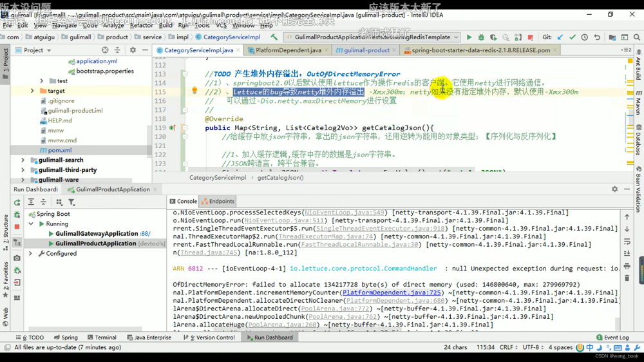The width and height of the screenshot is (644, 362).
Task: Clear console with trash icon
Action: point(627,279)
